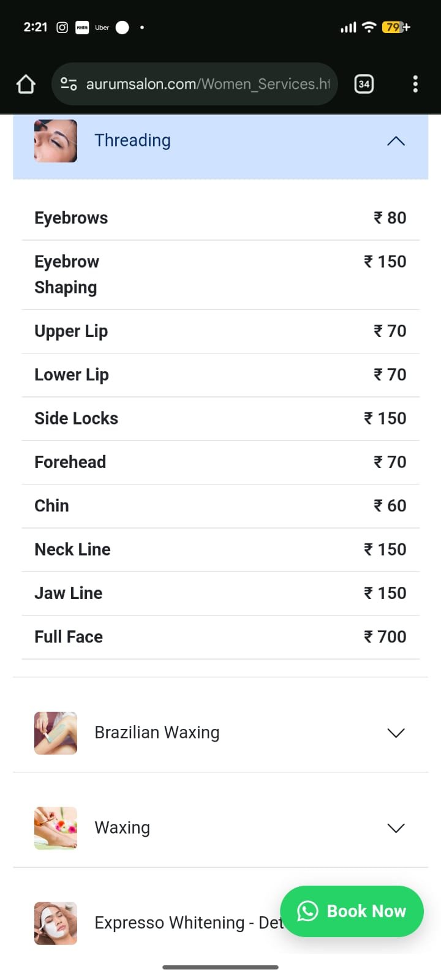Select the Eyebrows threading price row
This screenshot has height=980, width=441.
coord(221,218)
